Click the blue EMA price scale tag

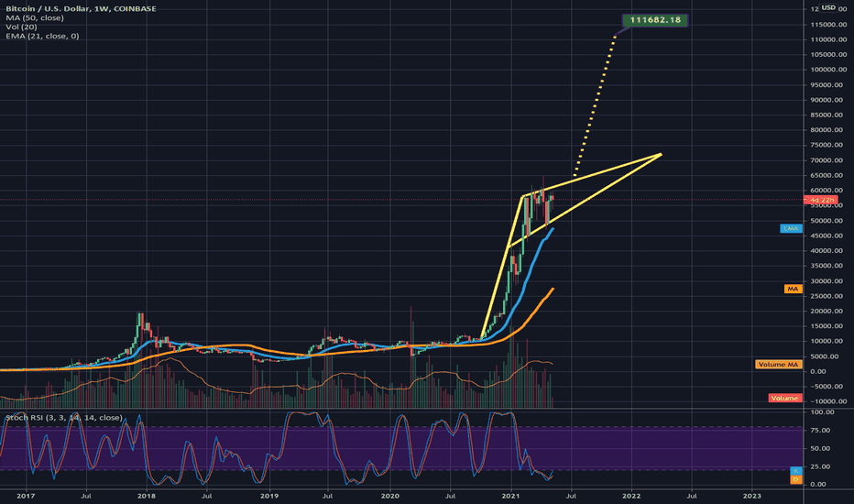pos(792,228)
